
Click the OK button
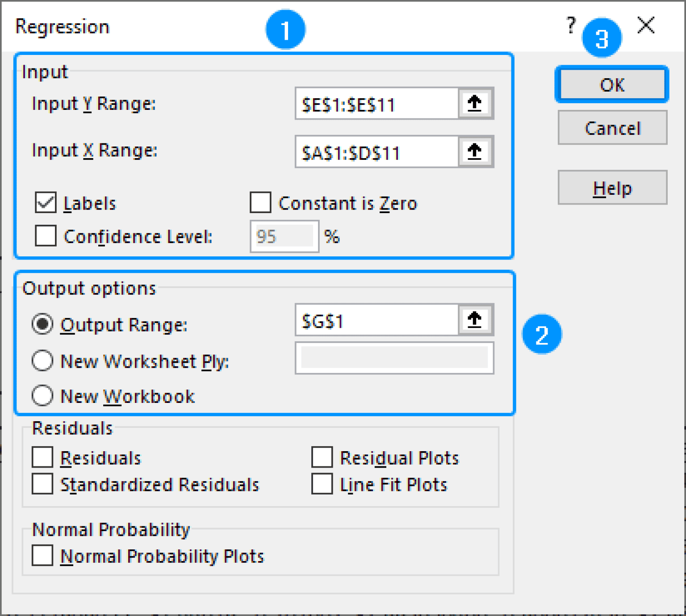[x=611, y=85]
